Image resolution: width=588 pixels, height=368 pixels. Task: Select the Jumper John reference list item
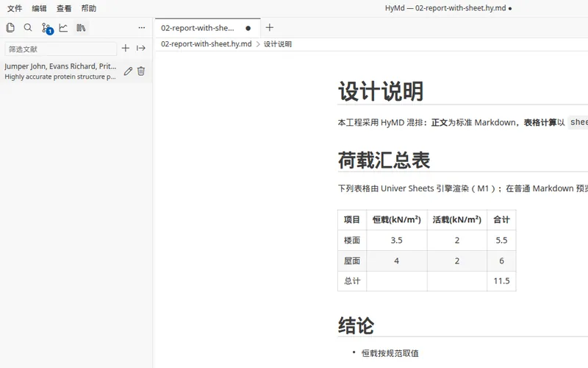[76, 71]
